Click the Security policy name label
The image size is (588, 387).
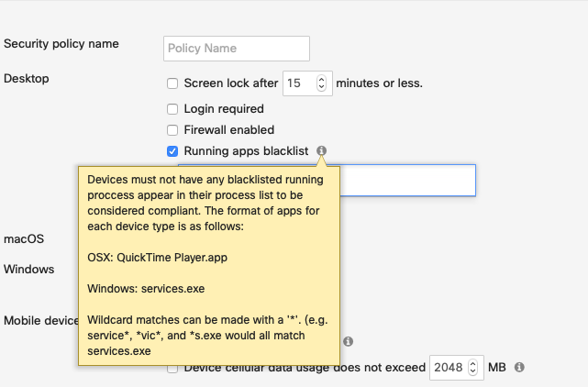61,44
